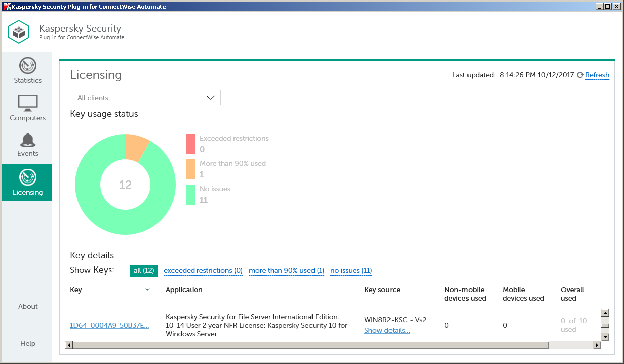Click the Kaspersky Security hexagon logo
This screenshot has height=364, width=624.
19,32
